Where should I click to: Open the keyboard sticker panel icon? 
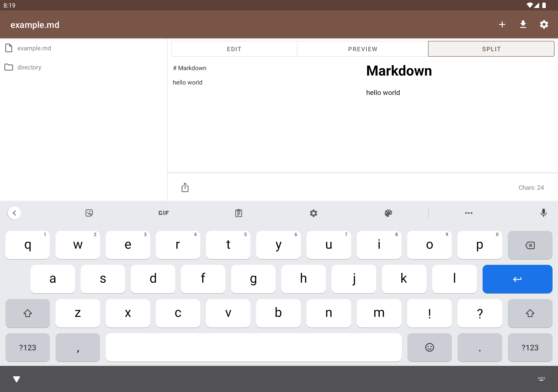point(89,213)
